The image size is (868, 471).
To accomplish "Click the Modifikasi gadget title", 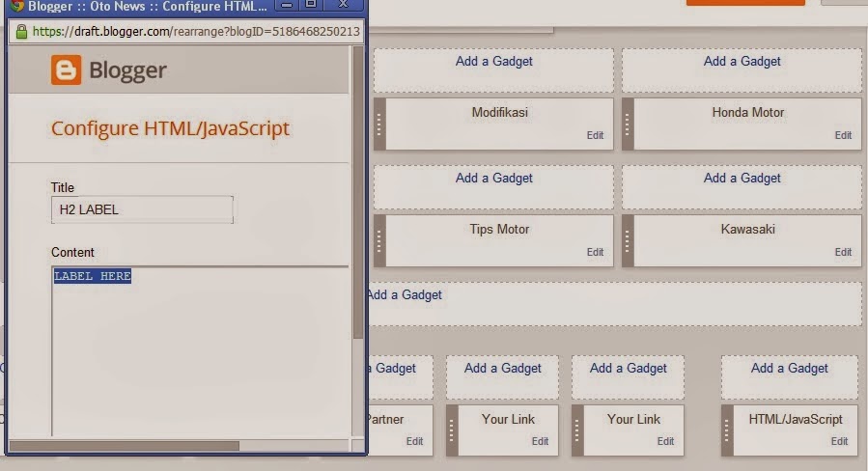I will click(500, 112).
